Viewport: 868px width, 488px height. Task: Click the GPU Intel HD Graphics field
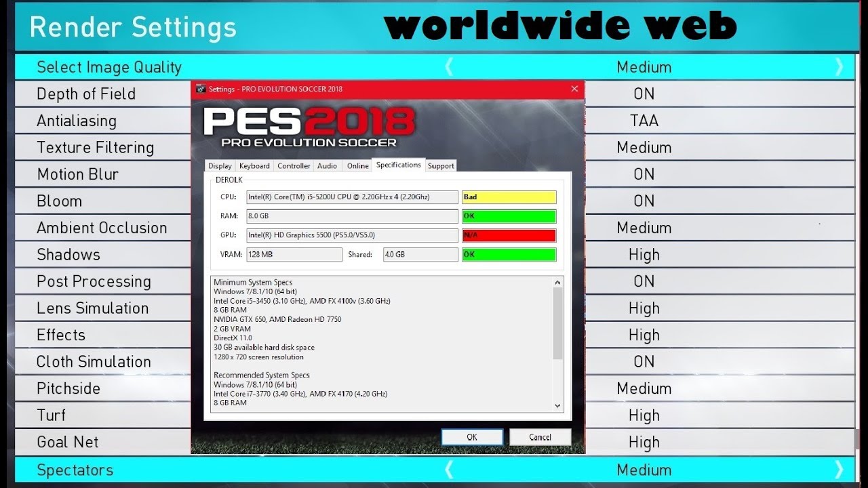point(351,235)
